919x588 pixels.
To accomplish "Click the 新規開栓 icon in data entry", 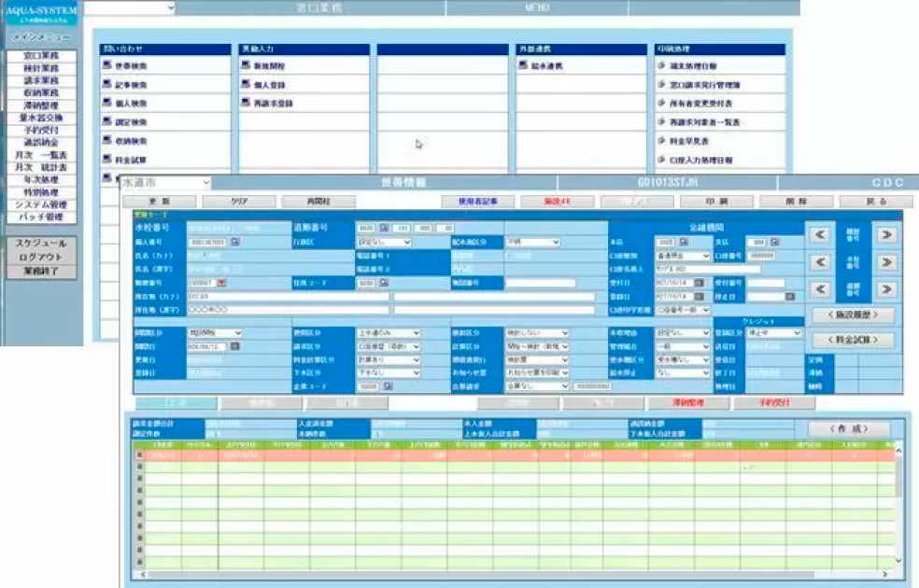I will click(247, 66).
